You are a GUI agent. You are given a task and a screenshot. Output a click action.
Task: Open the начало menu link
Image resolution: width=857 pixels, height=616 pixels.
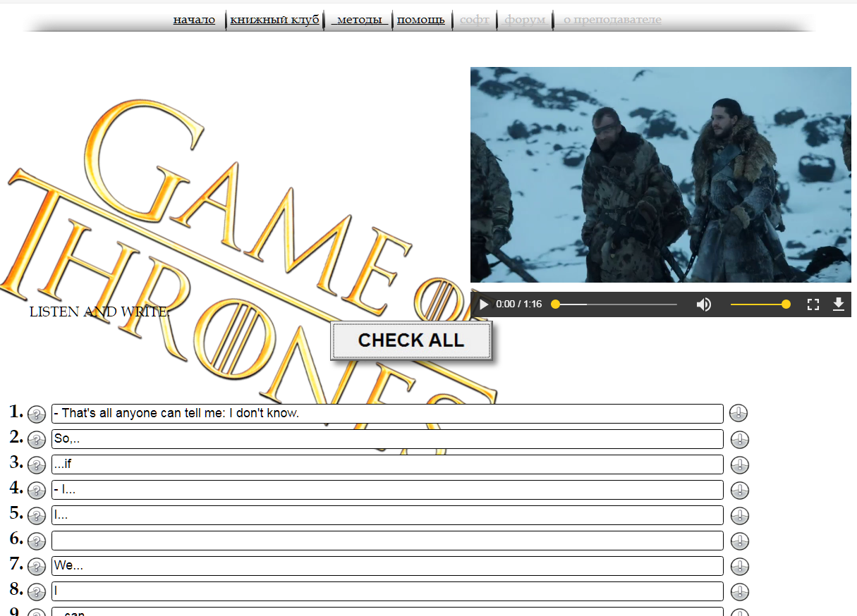[194, 20]
